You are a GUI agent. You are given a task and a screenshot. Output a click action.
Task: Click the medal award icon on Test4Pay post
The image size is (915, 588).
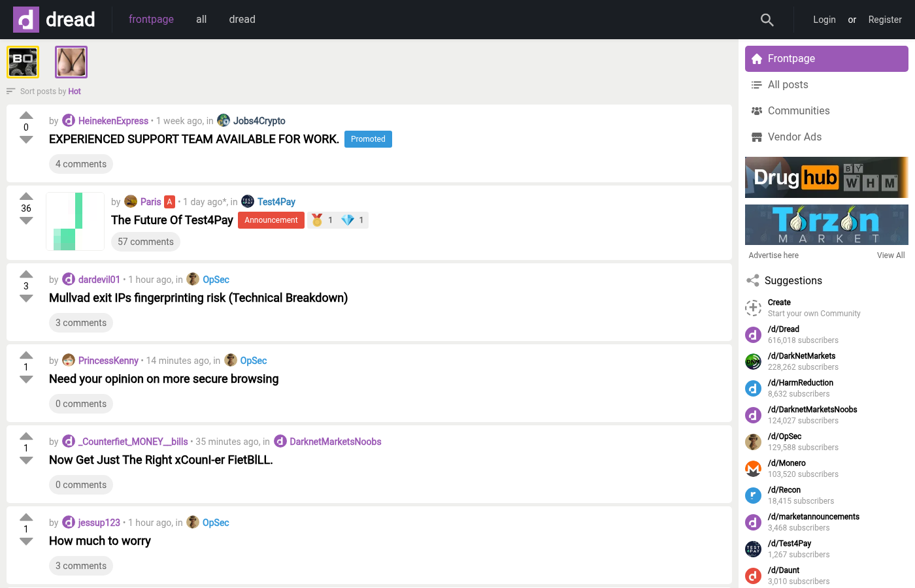317,220
